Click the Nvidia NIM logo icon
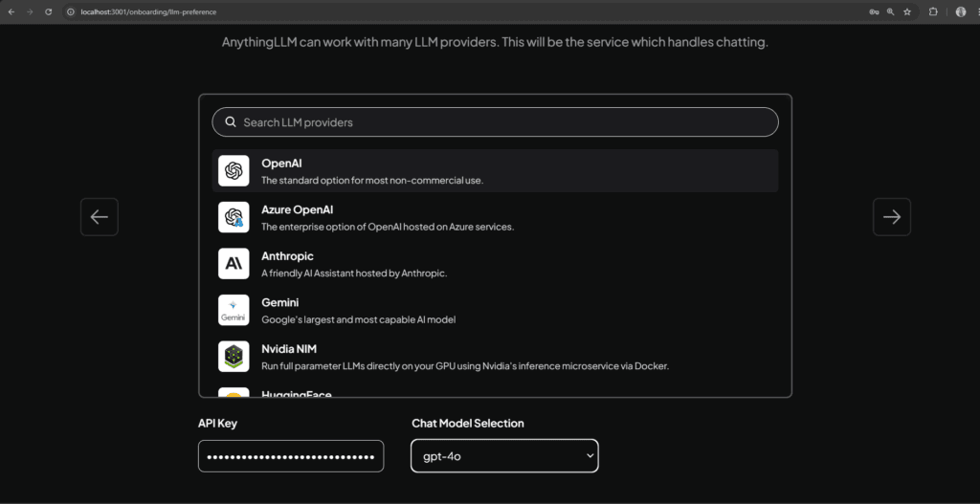 (234, 357)
